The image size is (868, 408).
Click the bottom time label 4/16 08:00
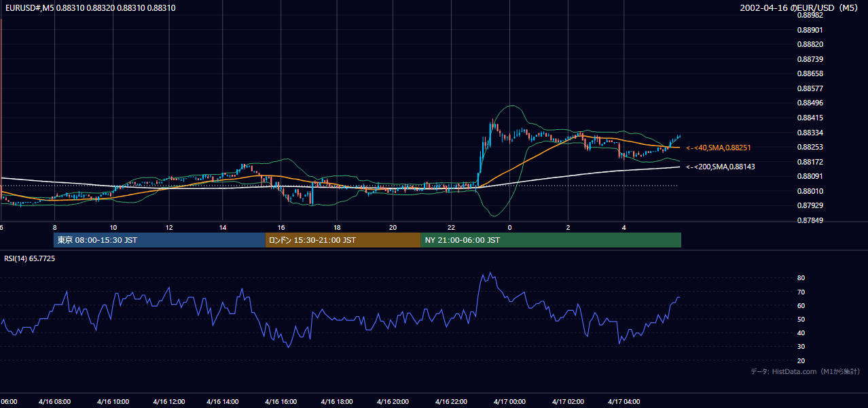[x=55, y=402]
